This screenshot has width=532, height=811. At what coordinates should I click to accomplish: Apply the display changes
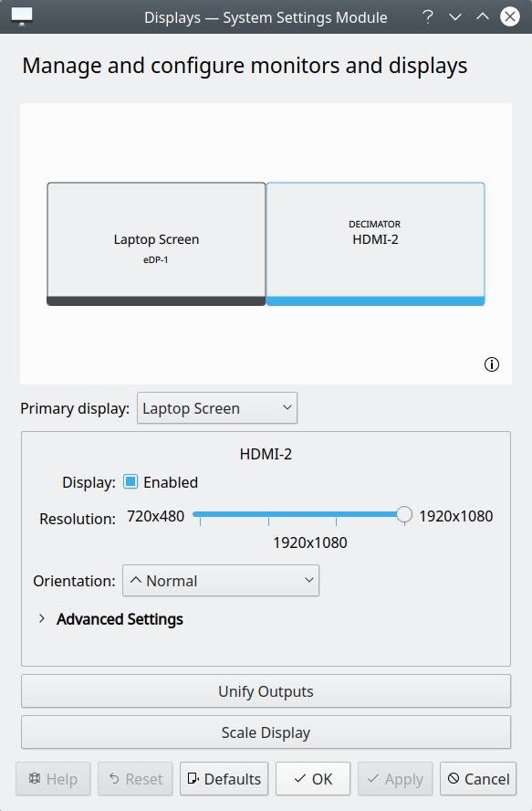[395, 779]
